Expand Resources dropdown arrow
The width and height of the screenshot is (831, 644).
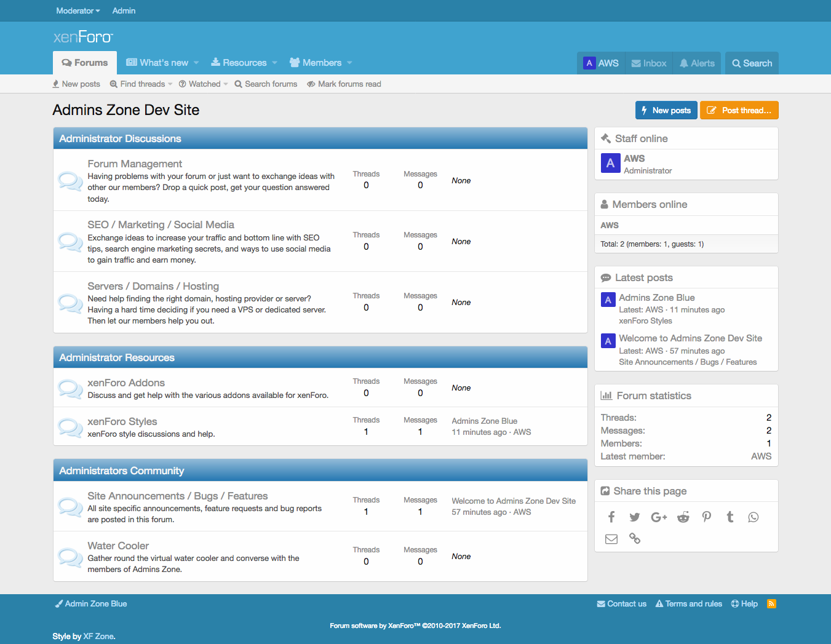click(274, 63)
